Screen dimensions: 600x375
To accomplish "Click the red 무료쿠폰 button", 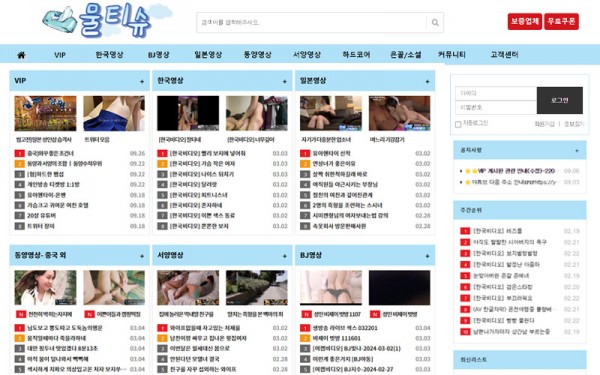I will click(x=561, y=21).
